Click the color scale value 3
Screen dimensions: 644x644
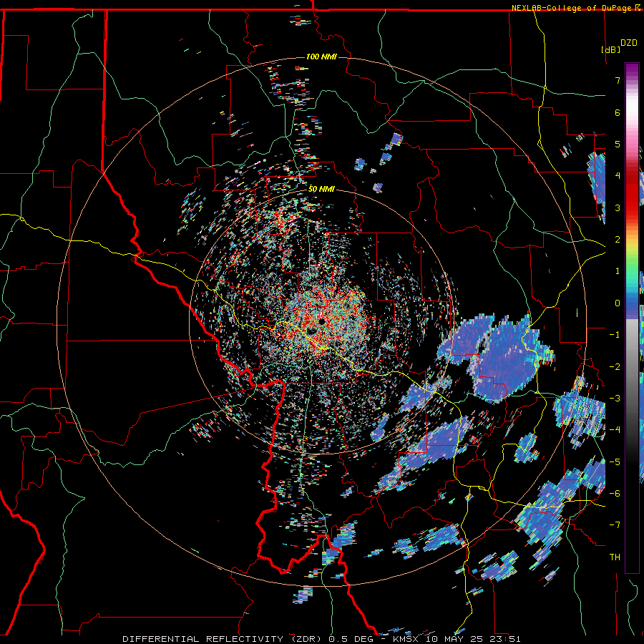[x=618, y=208]
